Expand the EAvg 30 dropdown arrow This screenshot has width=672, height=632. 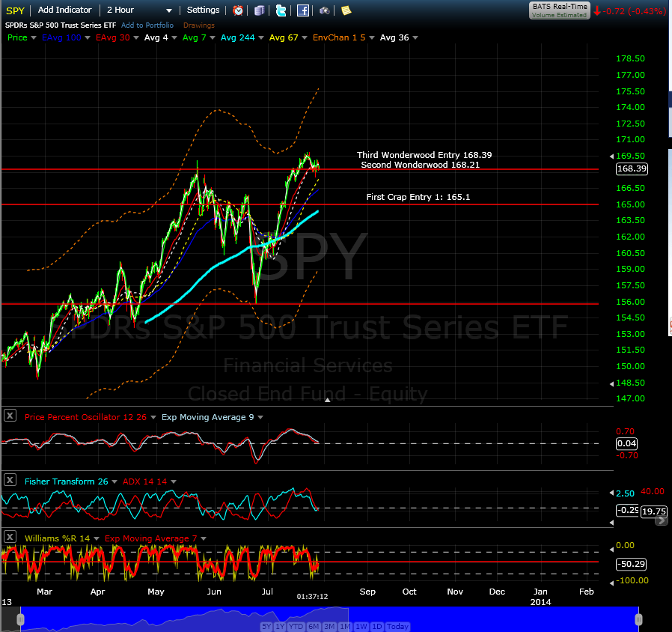pos(136,37)
